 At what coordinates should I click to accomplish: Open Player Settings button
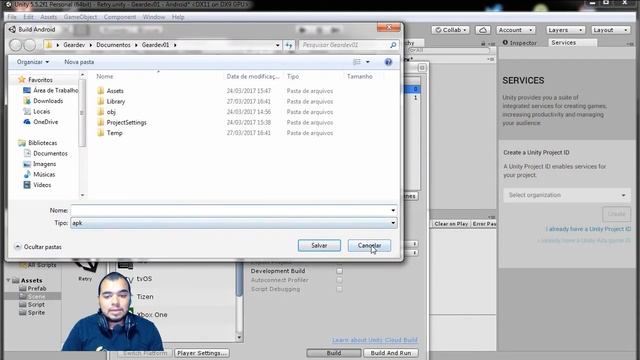click(202, 353)
